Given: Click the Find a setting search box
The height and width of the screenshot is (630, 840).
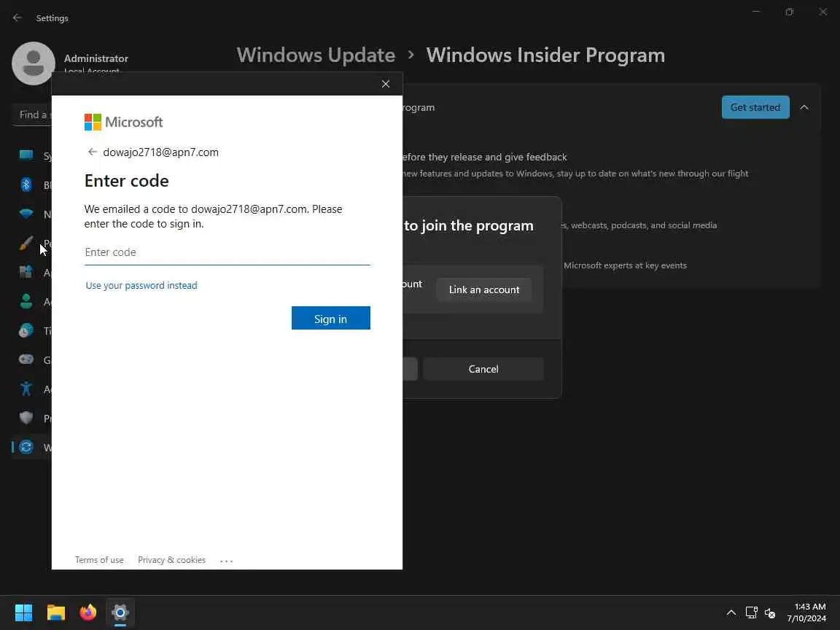Looking at the screenshot, I should 32,114.
